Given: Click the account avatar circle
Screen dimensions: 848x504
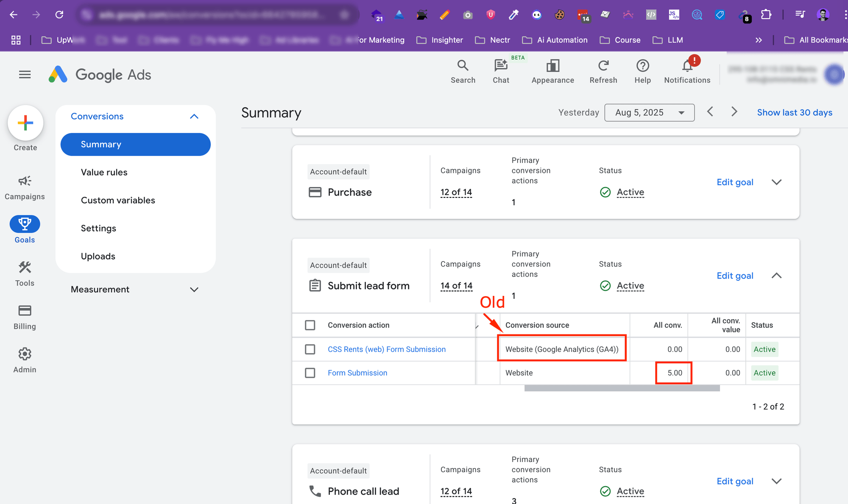Looking at the screenshot, I should pos(834,75).
